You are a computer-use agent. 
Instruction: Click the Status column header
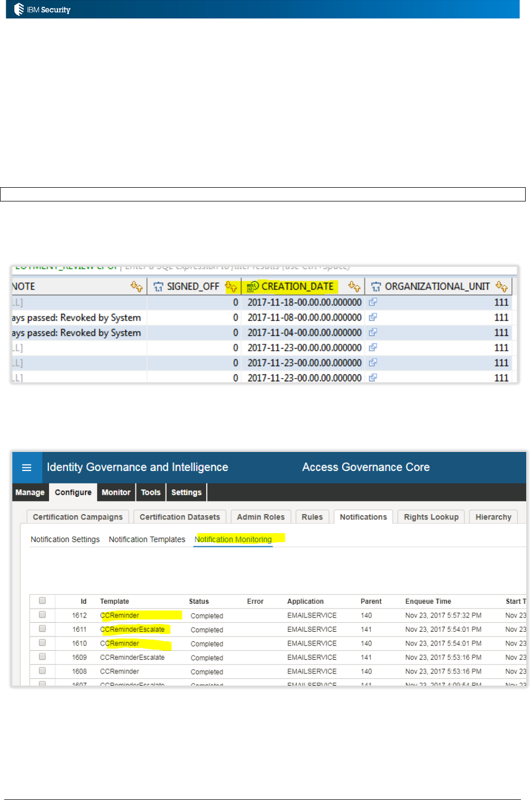(199, 601)
